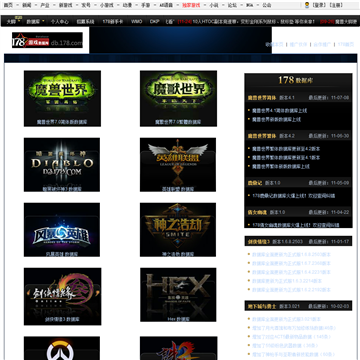This screenshot has width=360, height=360.
Task: Open the traditional database 4.2 update news link
Action: (286, 149)
